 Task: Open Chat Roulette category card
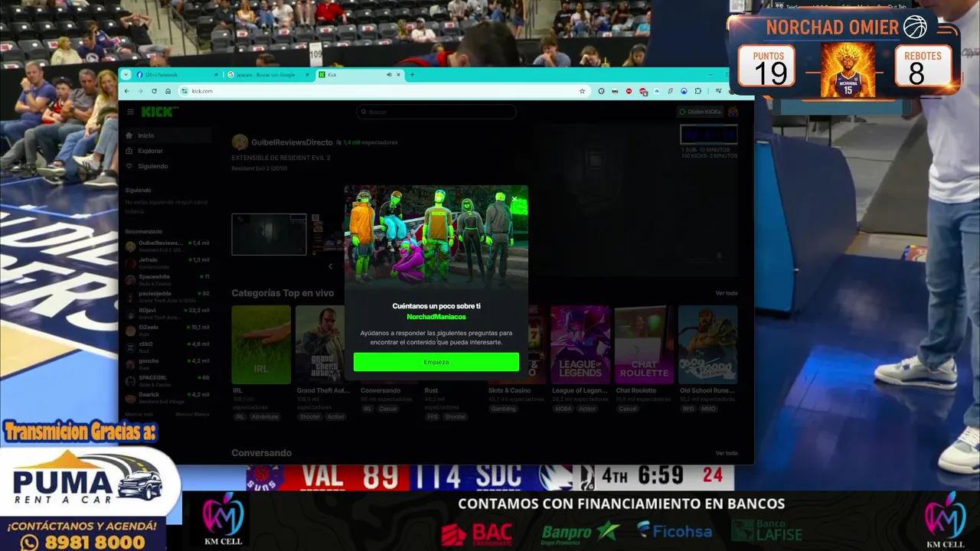coord(644,344)
